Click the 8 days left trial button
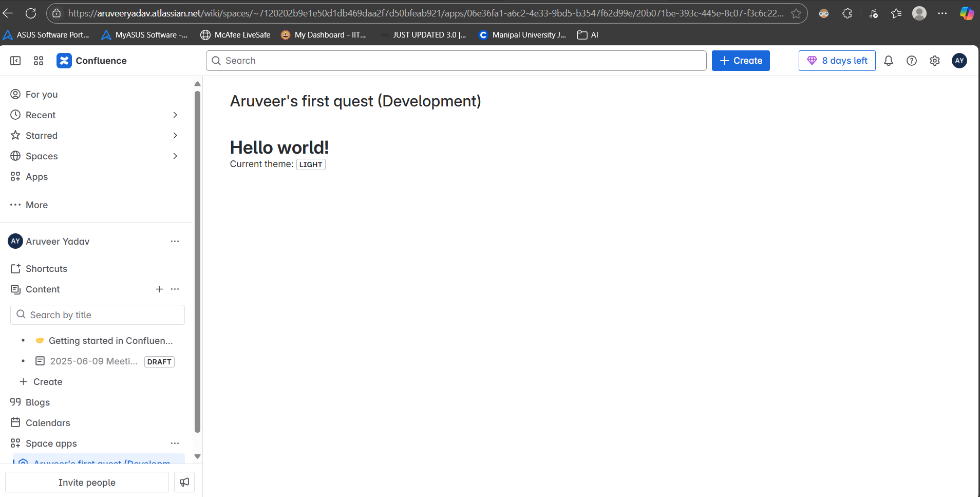Screen dimensions: 980x497 pyautogui.click(x=836, y=61)
